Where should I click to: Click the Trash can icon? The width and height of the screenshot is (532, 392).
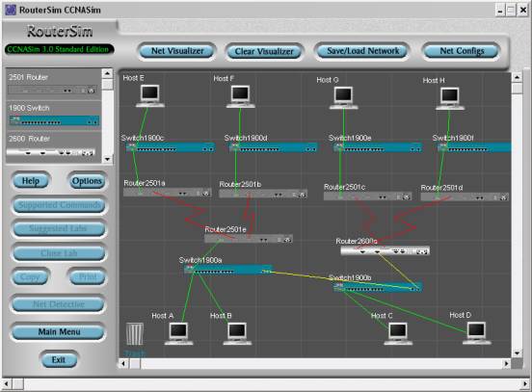point(135,334)
